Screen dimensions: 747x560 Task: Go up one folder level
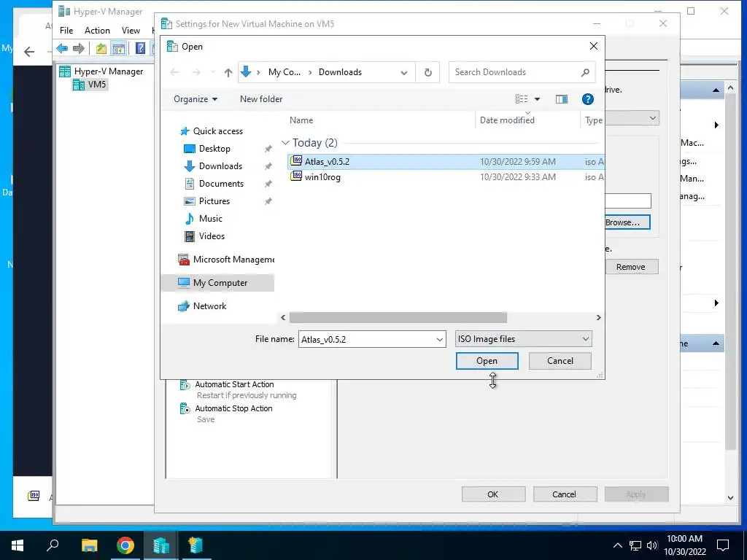pos(228,72)
